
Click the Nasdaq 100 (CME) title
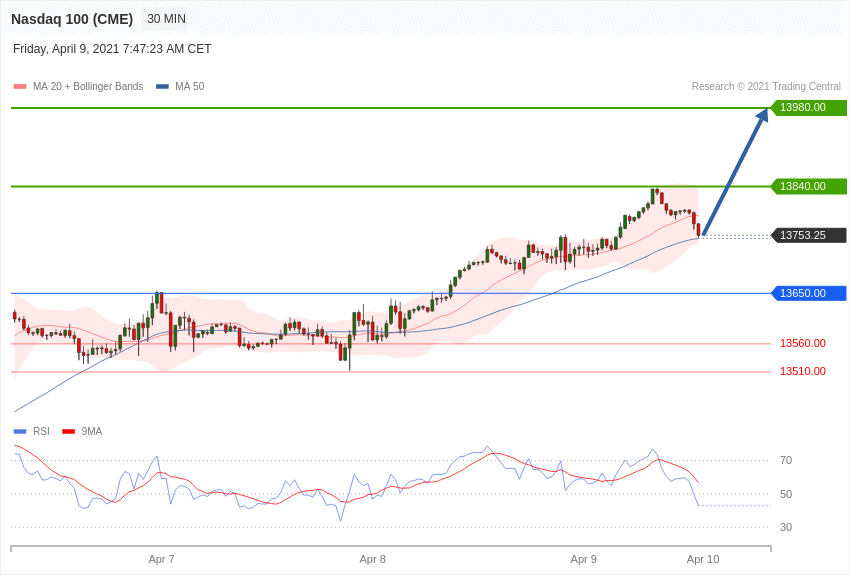(x=72, y=19)
